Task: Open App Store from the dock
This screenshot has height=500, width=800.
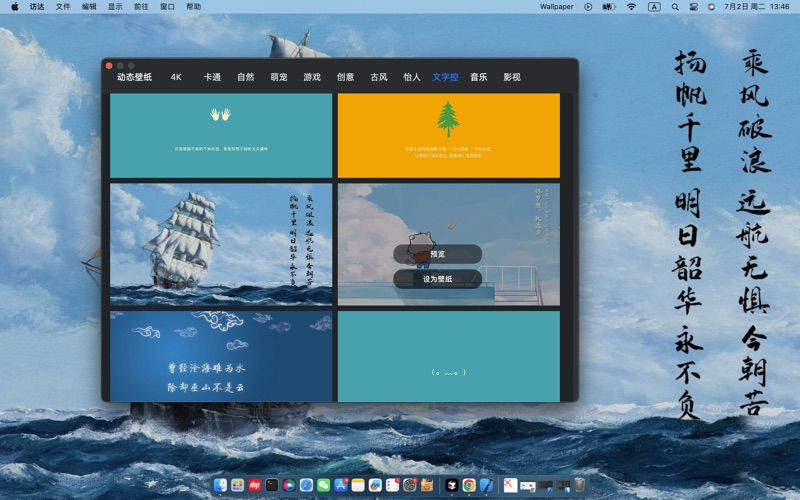Action: coord(340,485)
